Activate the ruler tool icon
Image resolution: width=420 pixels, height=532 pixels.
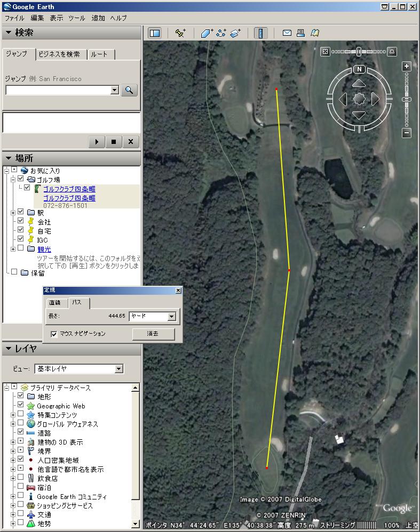pos(260,33)
